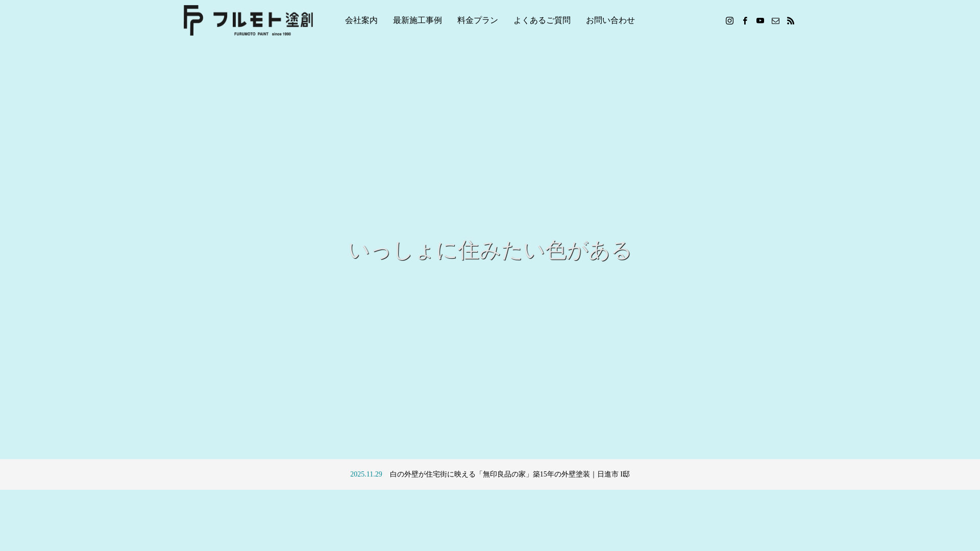This screenshot has width=980, height=551.
Task: Click よくあるご質問 in the navigation
Action: (542, 20)
